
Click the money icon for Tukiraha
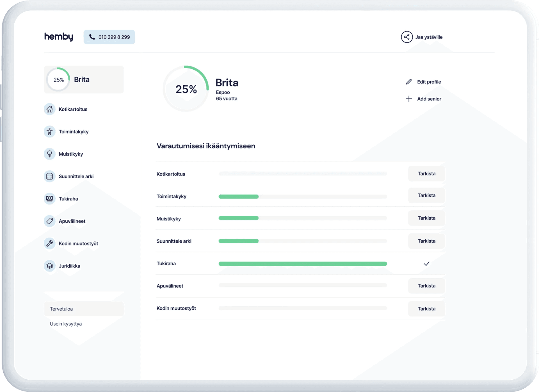50,199
